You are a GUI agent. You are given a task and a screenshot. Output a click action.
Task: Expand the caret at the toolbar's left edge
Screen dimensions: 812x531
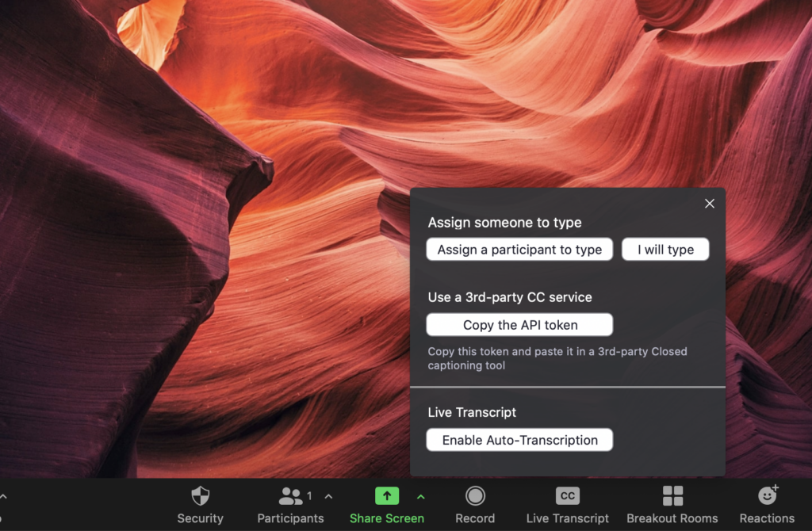(3, 497)
